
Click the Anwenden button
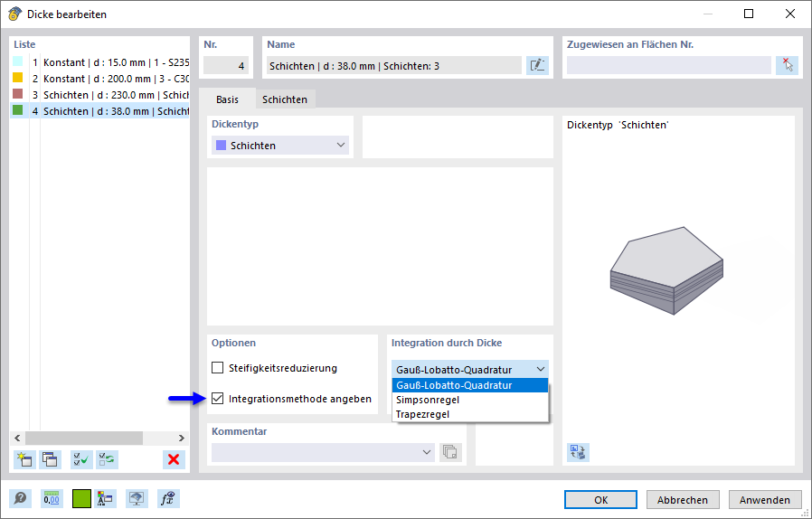click(765, 500)
